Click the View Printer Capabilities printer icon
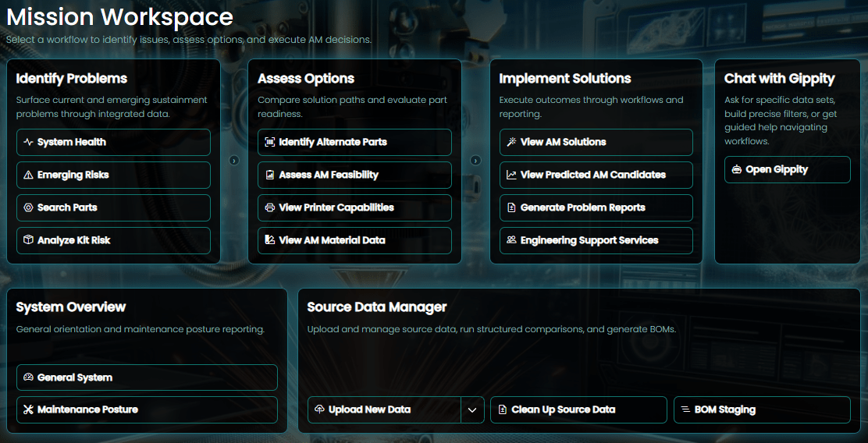The image size is (868, 443). [270, 207]
